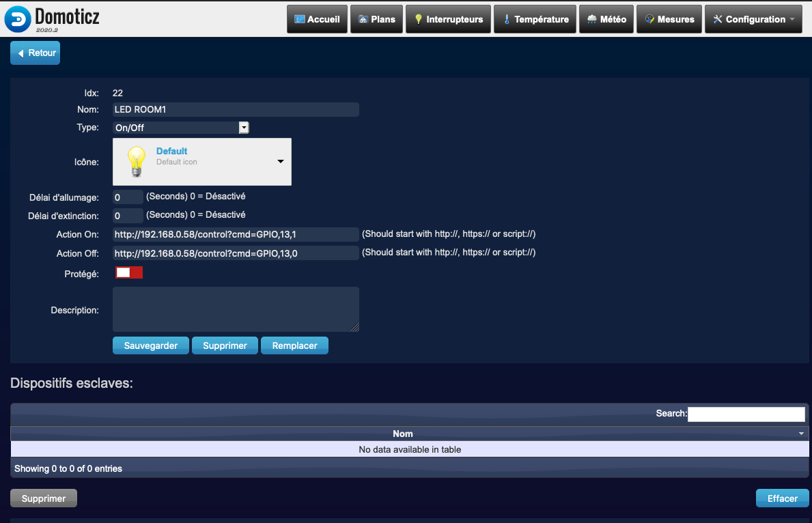Click the slave devices Search box
812x523 pixels.
[746, 414]
